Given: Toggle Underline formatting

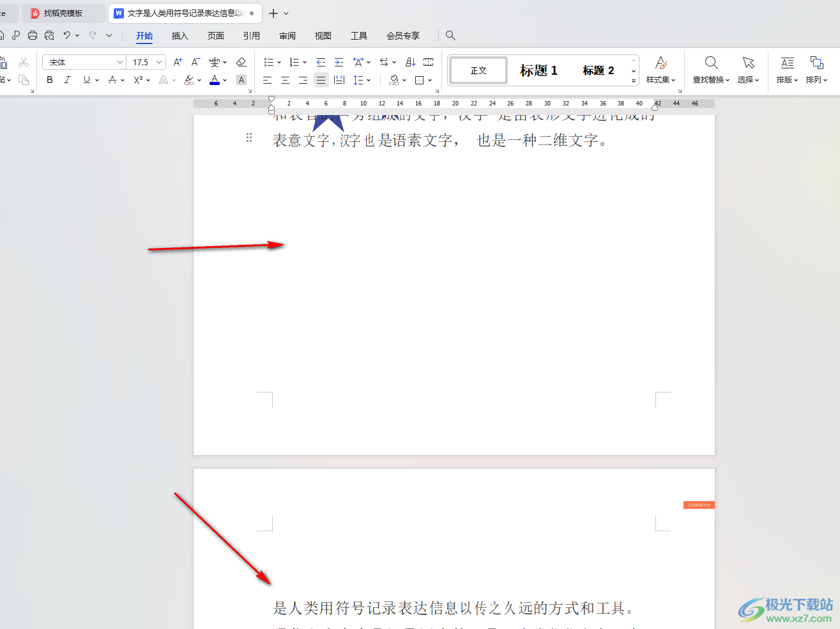Looking at the screenshot, I should pyautogui.click(x=86, y=80).
